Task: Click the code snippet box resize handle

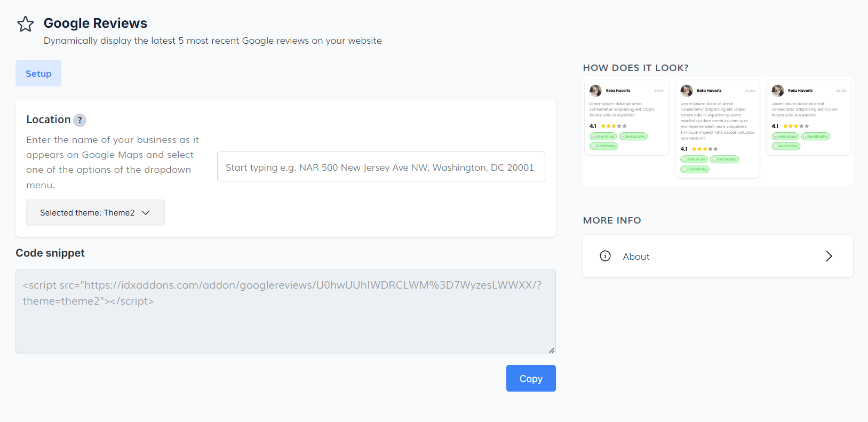Action: tap(552, 350)
